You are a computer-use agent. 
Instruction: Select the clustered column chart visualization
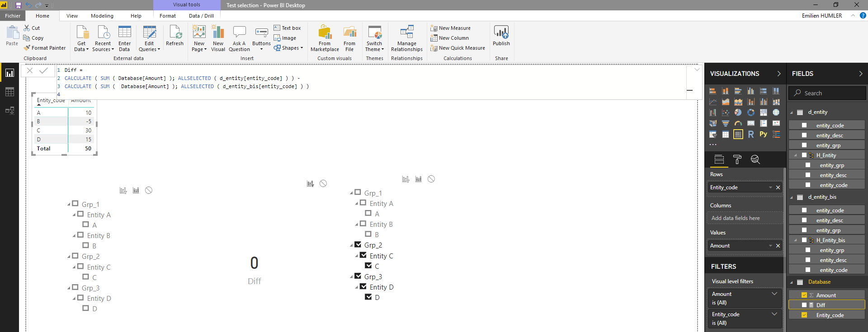750,91
